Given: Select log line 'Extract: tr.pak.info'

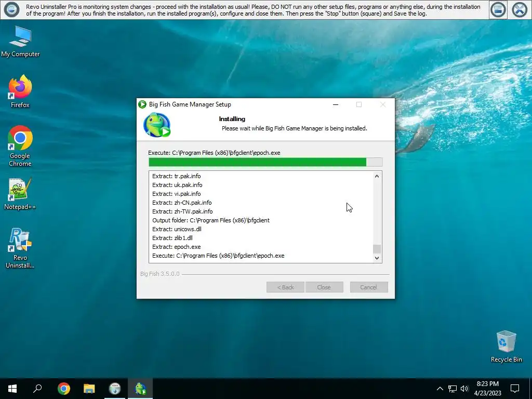Looking at the screenshot, I should pyautogui.click(x=177, y=176).
